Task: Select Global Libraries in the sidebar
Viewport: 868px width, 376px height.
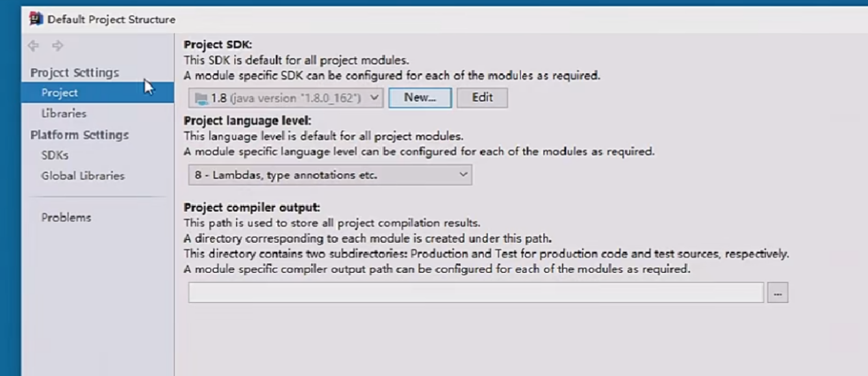Action: coord(83,176)
